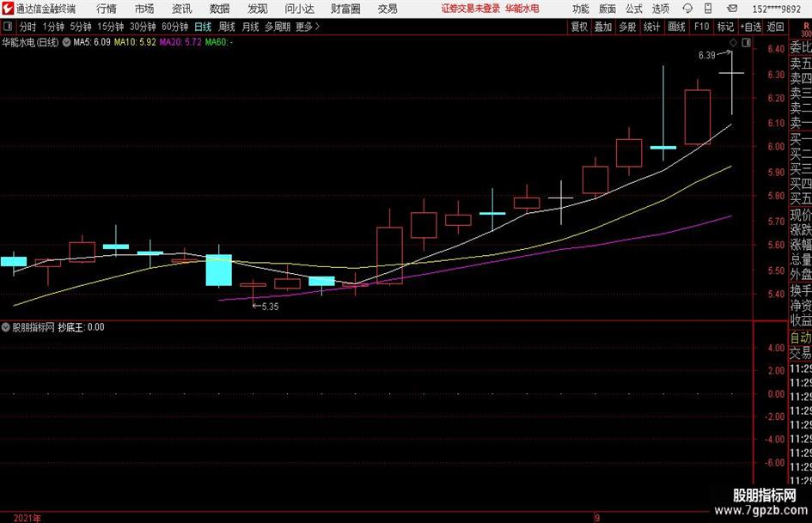Click the 复权 toolbar button
This screenshot has height=523, width=812.
click(x=579, y=27)
